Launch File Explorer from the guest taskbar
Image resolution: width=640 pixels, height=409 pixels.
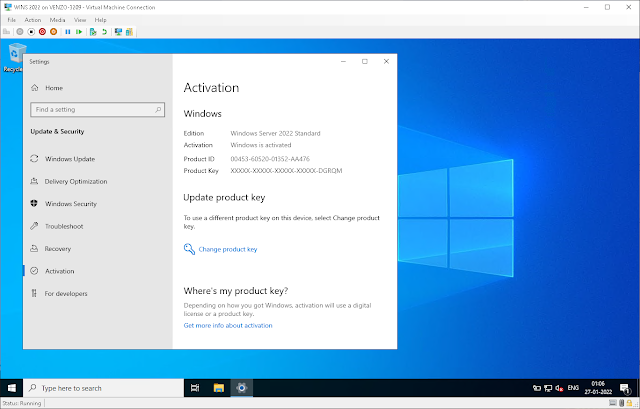[x=219, y=388]
